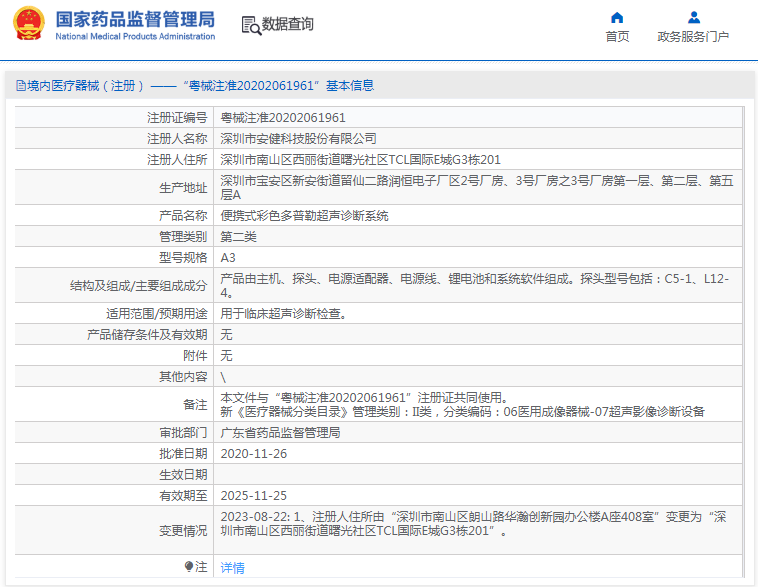Click the 结构及组成/主要组成成分 label
Viewport: 758px width, 587px height.
tap(138, 286)
